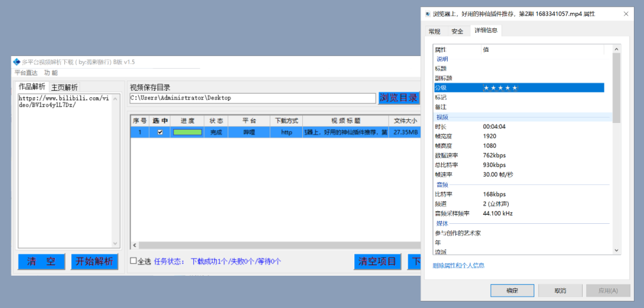Click the 进 度 column header
The height and width of the screenshot is (308, 644).
pos(187,121)
